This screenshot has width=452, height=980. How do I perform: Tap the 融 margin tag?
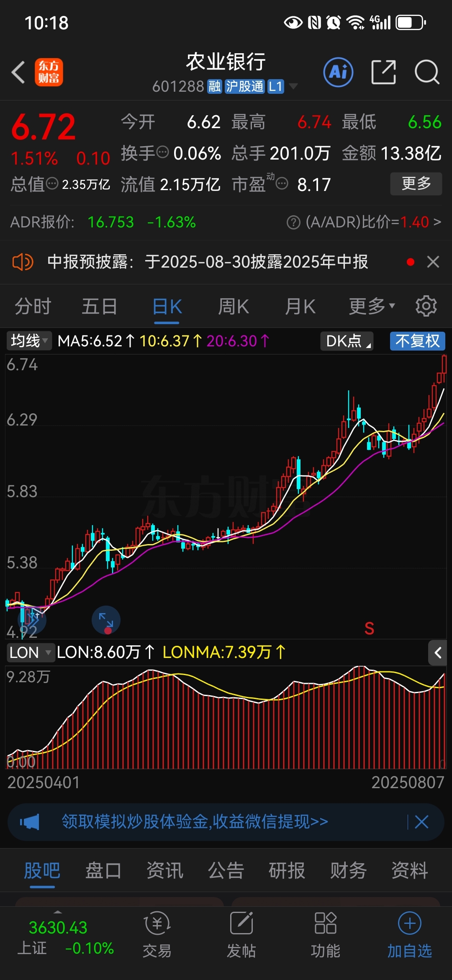[x=215, y=86]
